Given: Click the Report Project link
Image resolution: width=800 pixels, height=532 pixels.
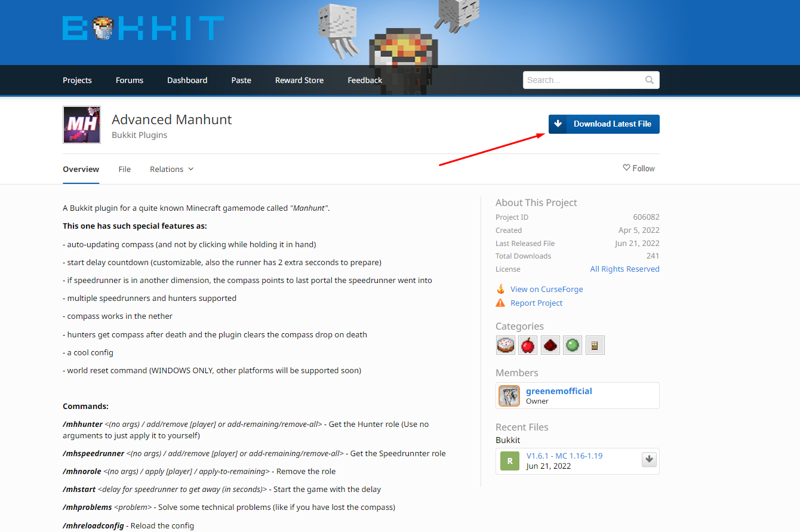Looking at the screenshot, I should (537, 303).
